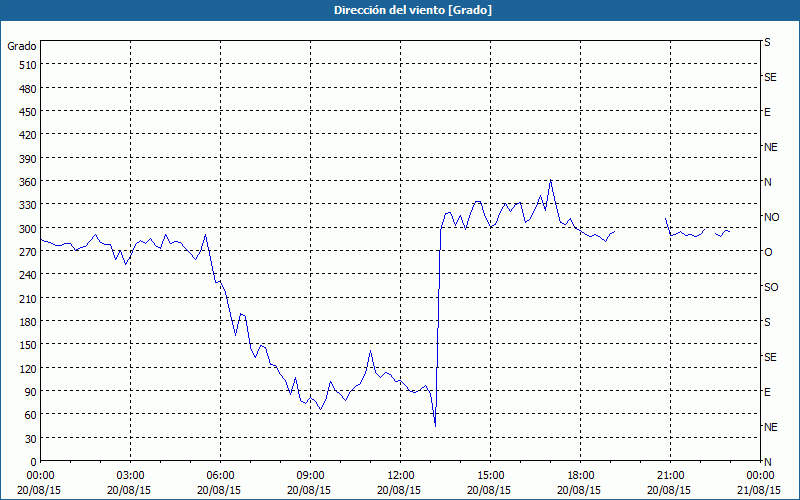
Task: Click the "NO" compass label on the right axis
Action: tap(771, 217)
